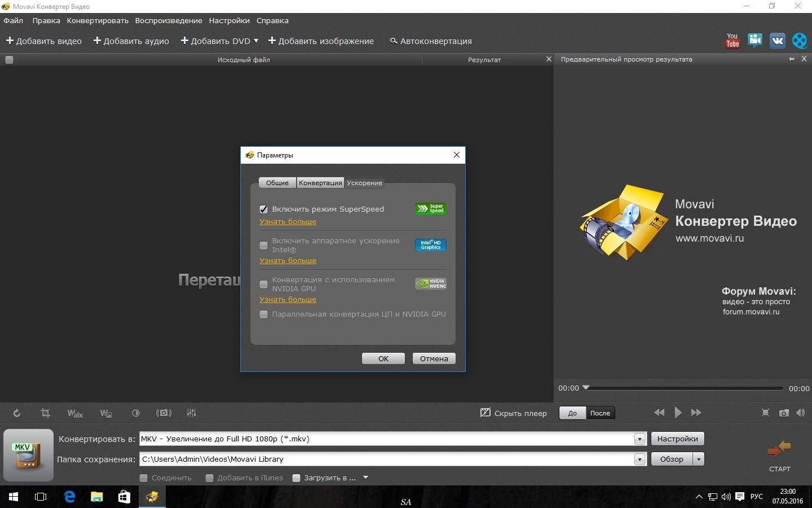Click the Intel HD Graphics badge
The image size is (812, 508).
[431, 245]
